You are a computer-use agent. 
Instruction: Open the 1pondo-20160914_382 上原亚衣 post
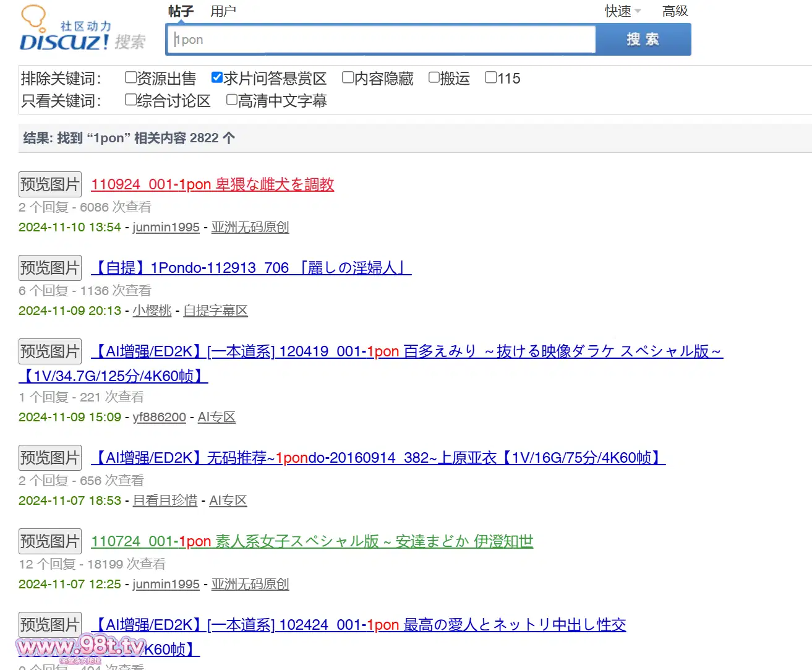(378, 458)
